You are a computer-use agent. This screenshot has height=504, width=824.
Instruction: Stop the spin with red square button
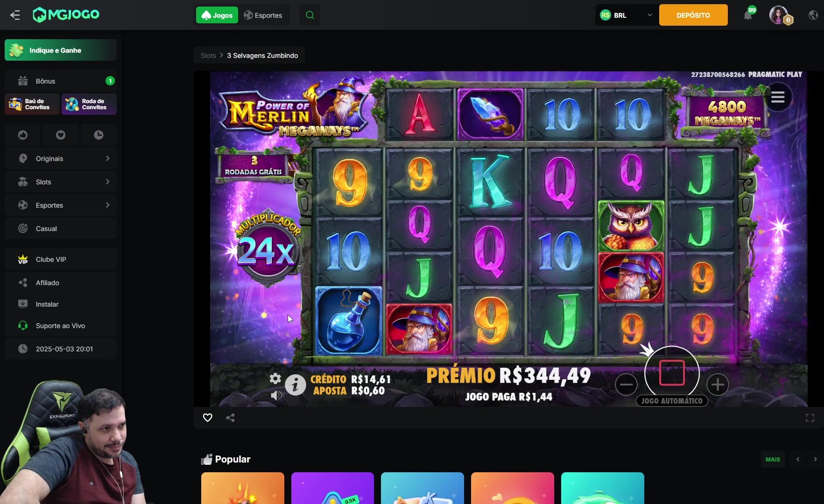coord(672,373)
